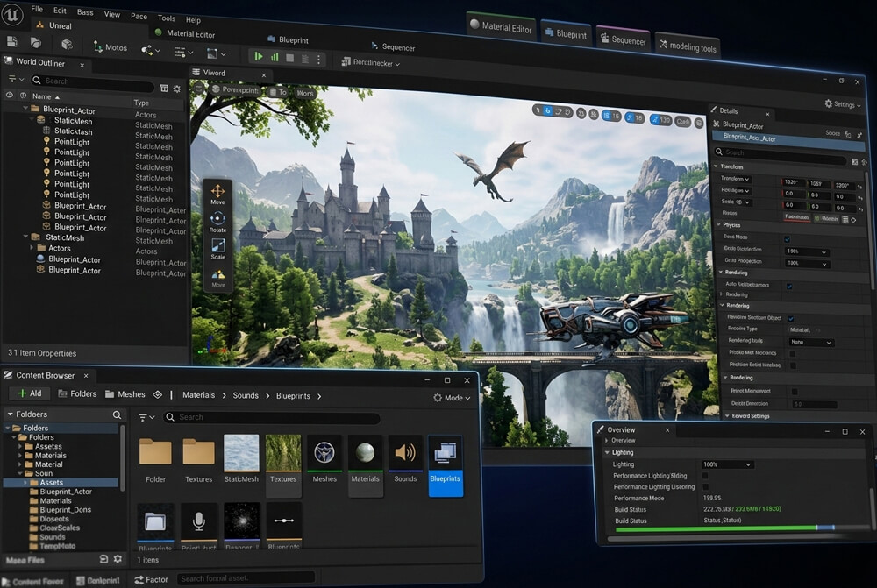Click the settings gear in World Outliner
This screenshot has height=588, width=877.
(175, 89)
